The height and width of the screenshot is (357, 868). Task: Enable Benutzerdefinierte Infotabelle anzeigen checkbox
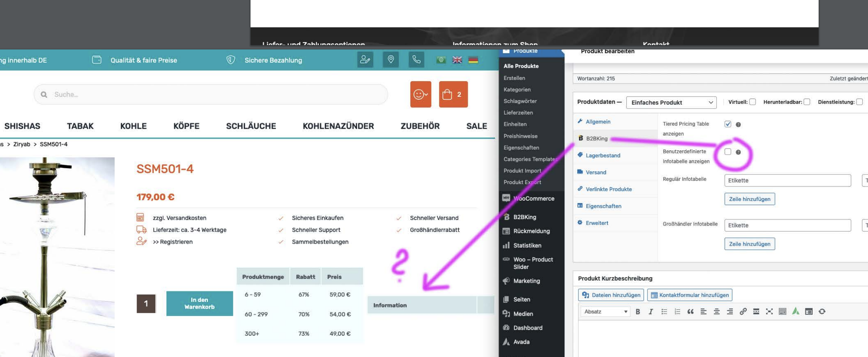tap(728, 152)
